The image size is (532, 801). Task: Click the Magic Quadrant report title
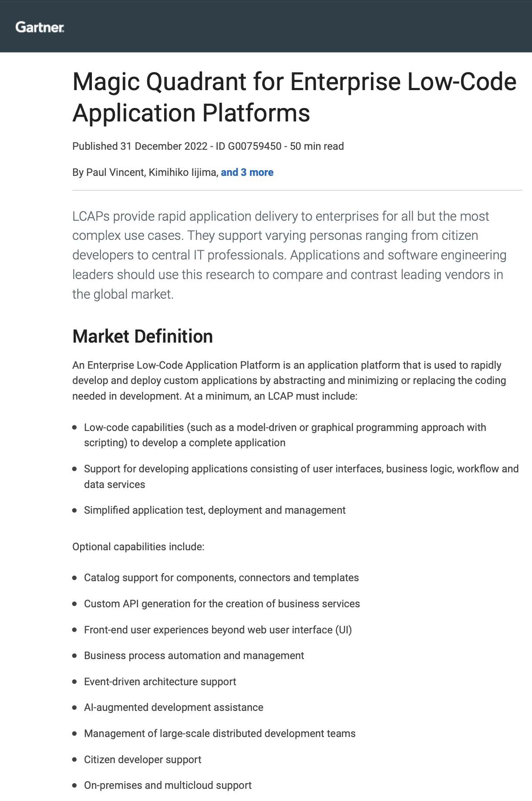pyautogui.click(x=294, y=97)
